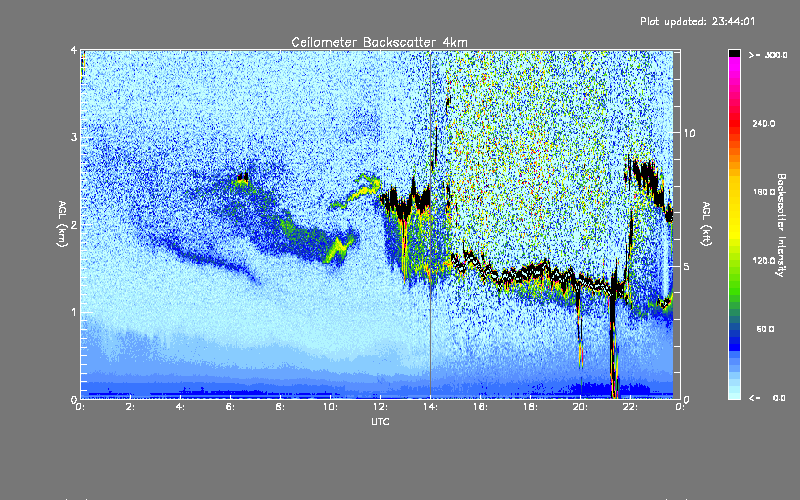Image resolution: width=800 pixels, height=500 pixels.
Task: Click the '4' km label on left axis
Action: point(73,51)
